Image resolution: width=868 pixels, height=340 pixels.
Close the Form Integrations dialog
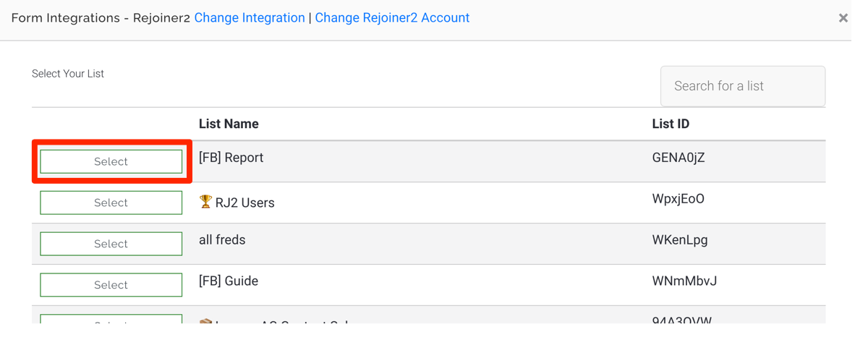[843, 18]
